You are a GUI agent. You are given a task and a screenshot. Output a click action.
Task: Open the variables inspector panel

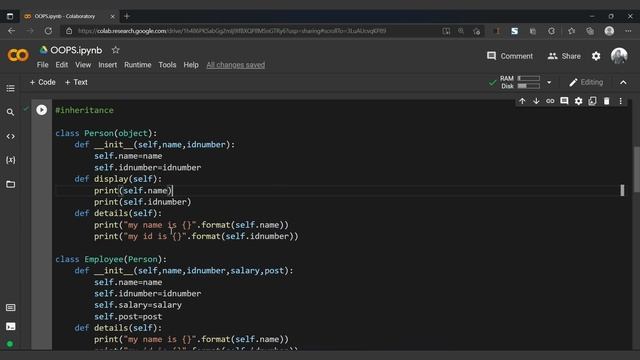pos(11,160)
